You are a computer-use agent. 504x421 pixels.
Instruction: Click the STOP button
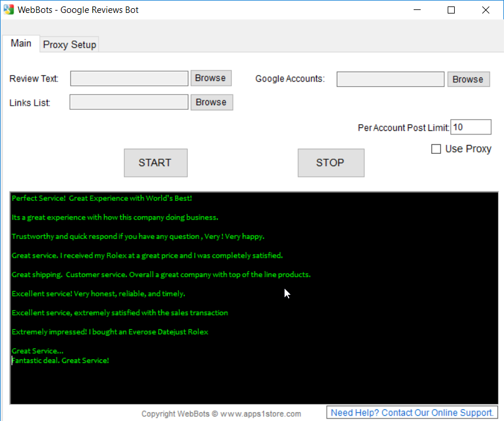(331, 163)
